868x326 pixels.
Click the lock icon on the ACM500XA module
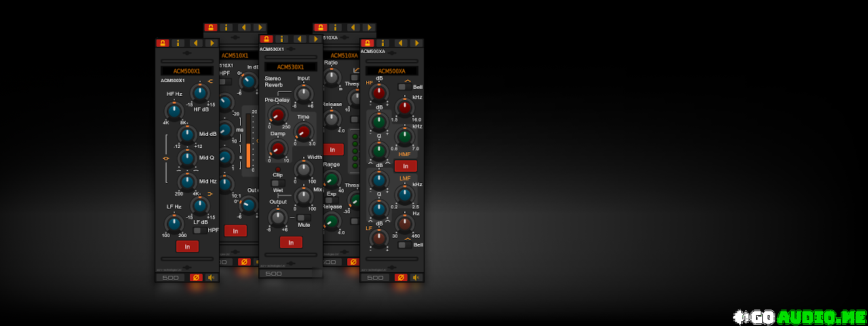368,43
